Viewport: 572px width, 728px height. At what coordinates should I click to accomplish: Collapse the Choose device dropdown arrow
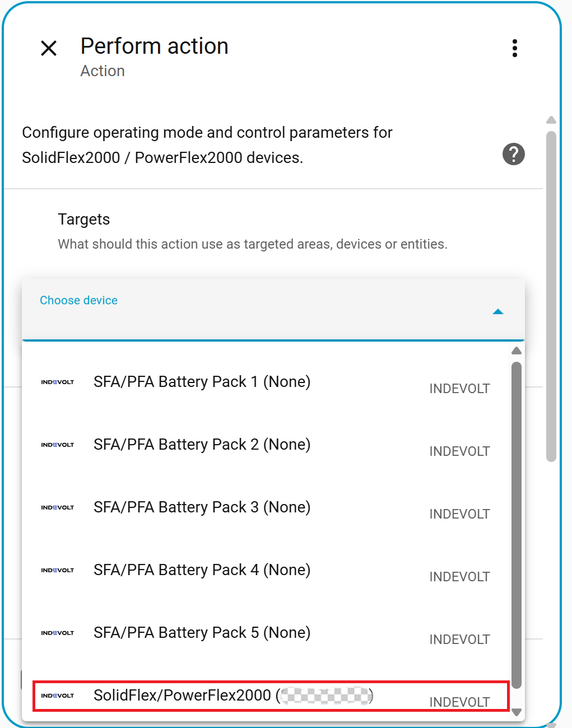click(x=497, y=312)
